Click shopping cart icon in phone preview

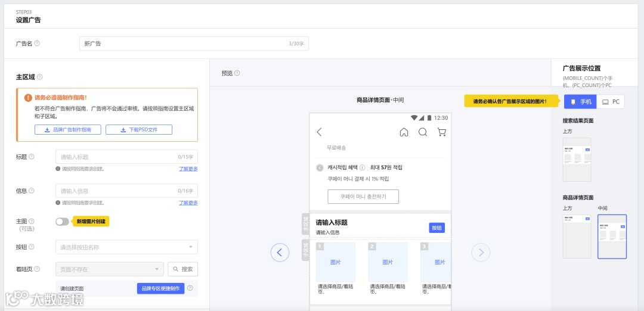tap(441, 132)
